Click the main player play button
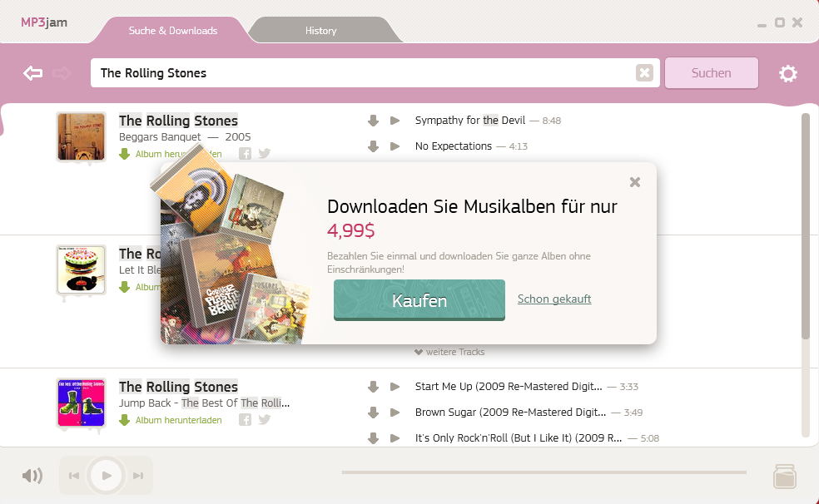This screenshot has width=819, height=504. (x=106, y=475)
